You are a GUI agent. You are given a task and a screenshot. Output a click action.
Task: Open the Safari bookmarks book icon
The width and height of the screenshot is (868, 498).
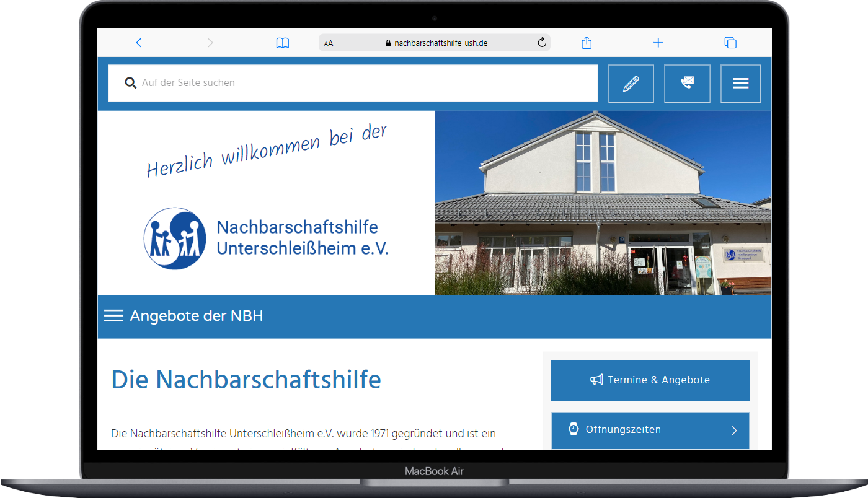(283, 43)
